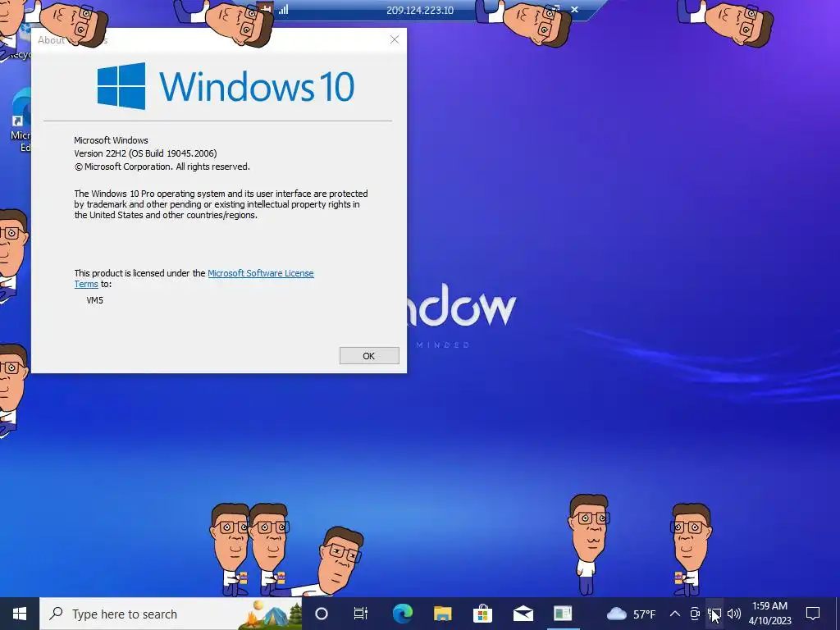Viewport: 840px width, 630px height.
Task: Open File Explorer from the taskbar
Action: [x=442, y=614]
